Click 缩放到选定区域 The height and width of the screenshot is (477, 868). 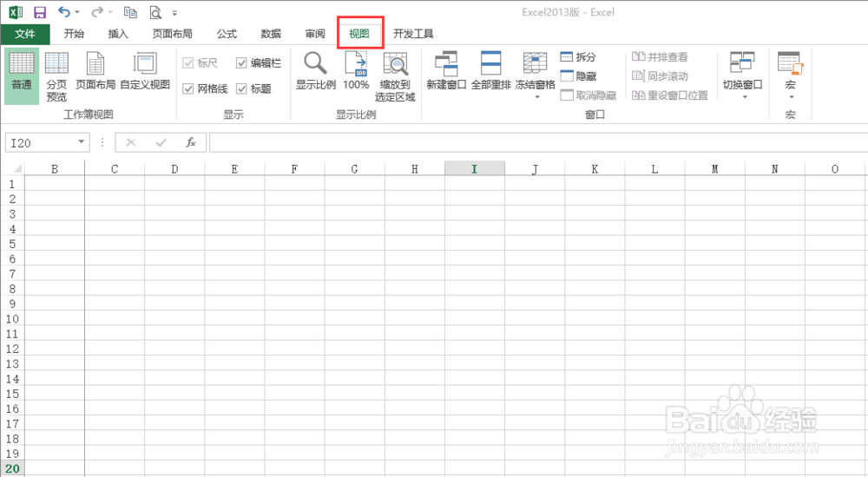point(395,75)
